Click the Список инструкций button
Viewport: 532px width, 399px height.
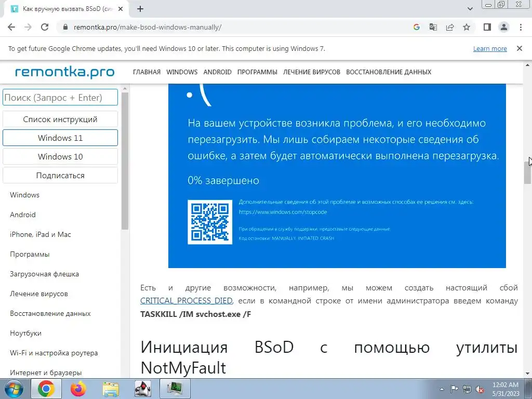coord(60,119)
